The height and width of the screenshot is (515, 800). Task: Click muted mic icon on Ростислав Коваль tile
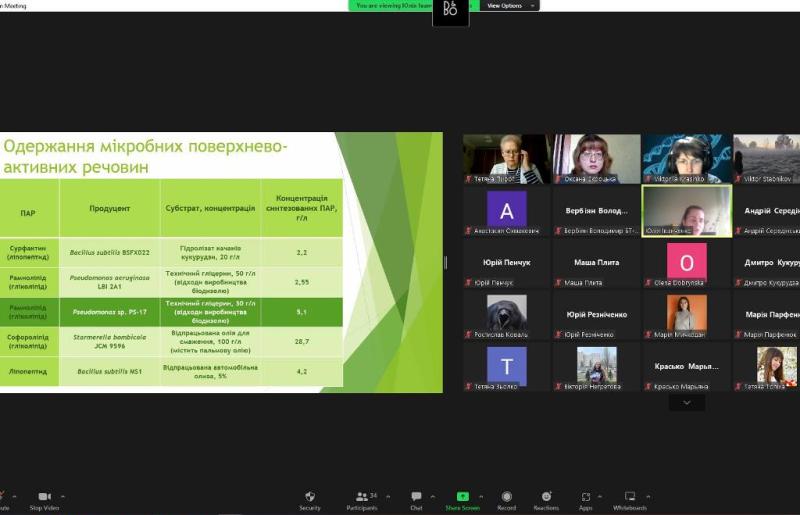tap(468, 334)
